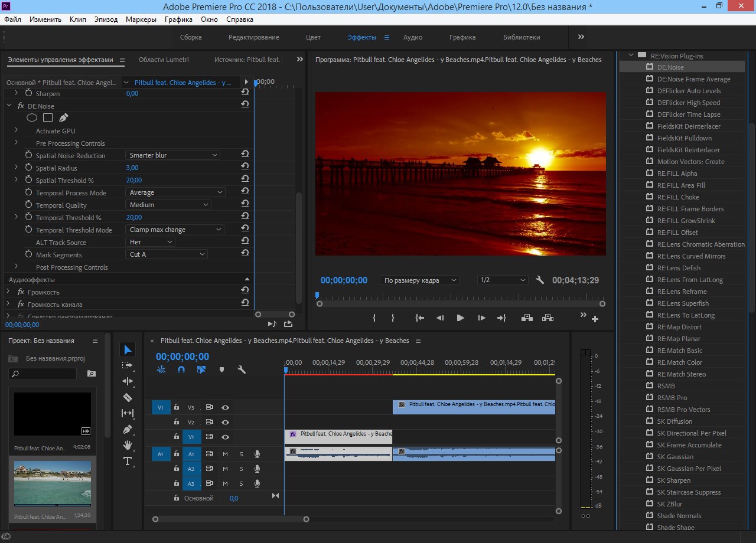This screenshot has width=756, height=543.
Task: Play video in program monitor
Action: [461, 318]
